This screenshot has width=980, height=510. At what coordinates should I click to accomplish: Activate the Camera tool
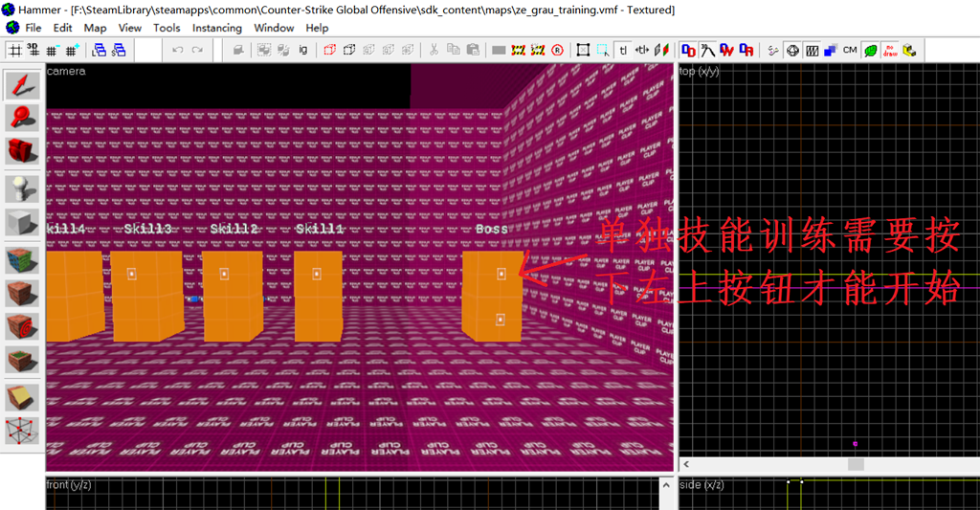tap(22, 150)
